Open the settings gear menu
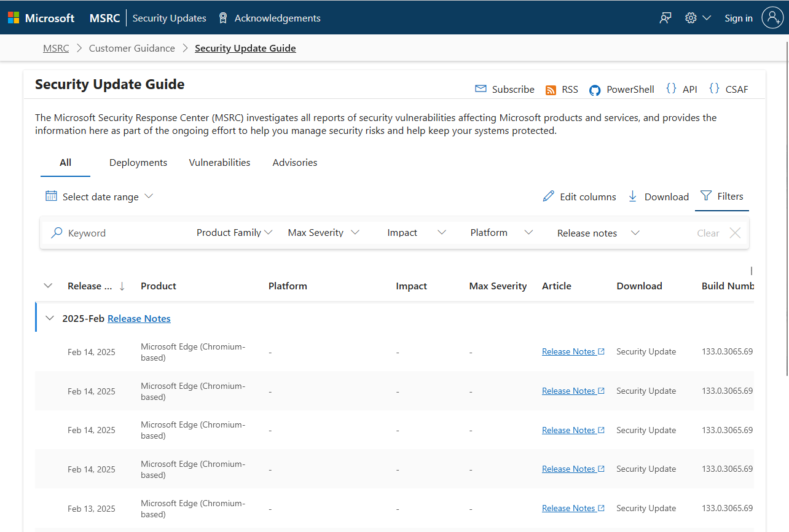Viewport: 789px width, 532px height. [x=697, y=18]
